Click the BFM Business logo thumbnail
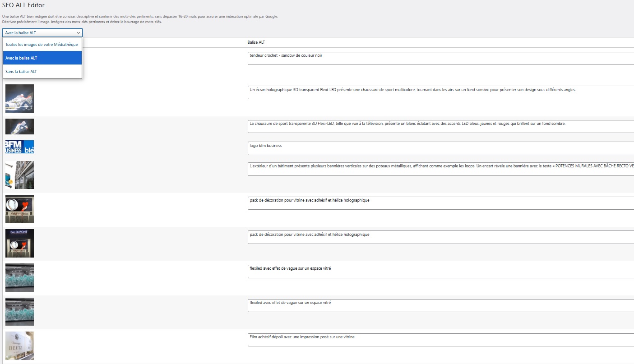The width and height of the screenshot is (634, 364). pyautogui.click(x=19, y=147)
